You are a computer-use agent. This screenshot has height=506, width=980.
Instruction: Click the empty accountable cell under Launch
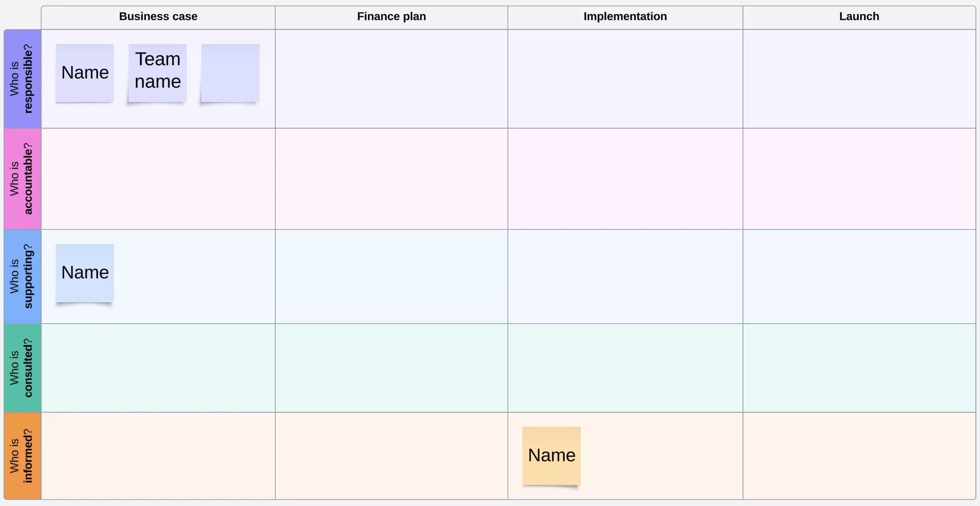(859, 179)
